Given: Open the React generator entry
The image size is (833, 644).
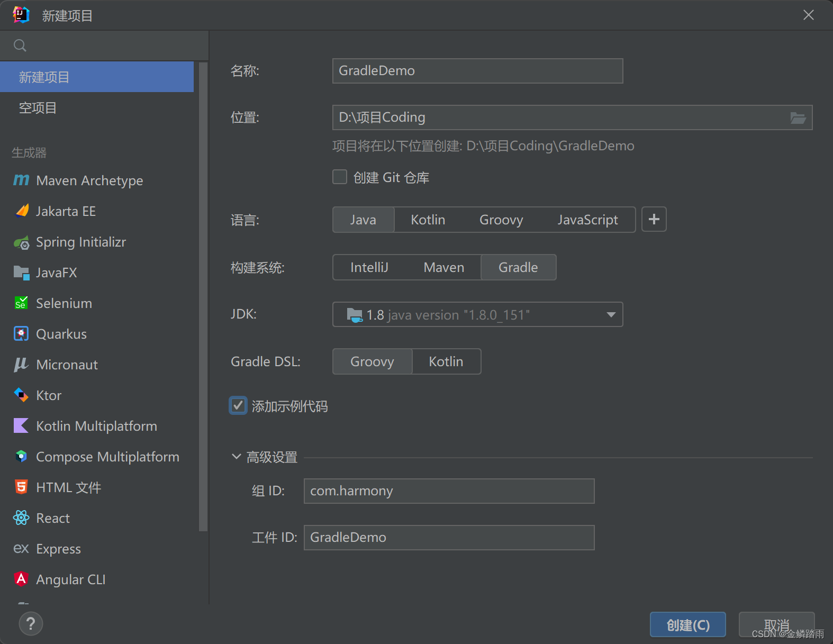Looking at the screenshot, I should coord(97,518).
